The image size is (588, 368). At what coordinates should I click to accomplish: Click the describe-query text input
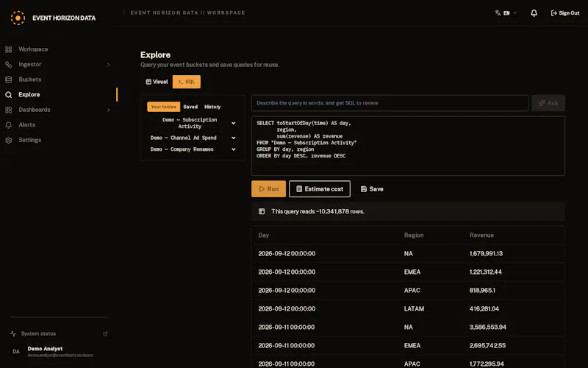point(390,103)
